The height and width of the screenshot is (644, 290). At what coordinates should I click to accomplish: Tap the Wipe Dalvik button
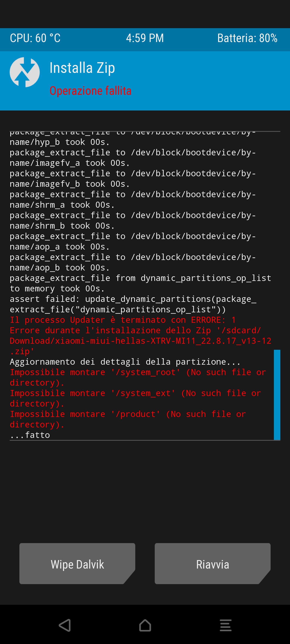(x=77, y=564)
